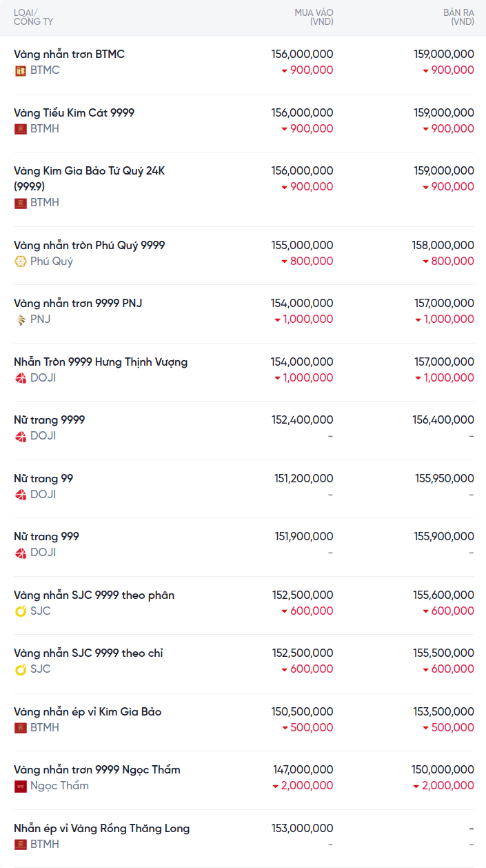Image resolution: width=486 pixels, height=868 pixels.
Task: Click DOJI logo under Nhẫn Tròn Hưng Thịnh Vượng
Action: point(21,378)
